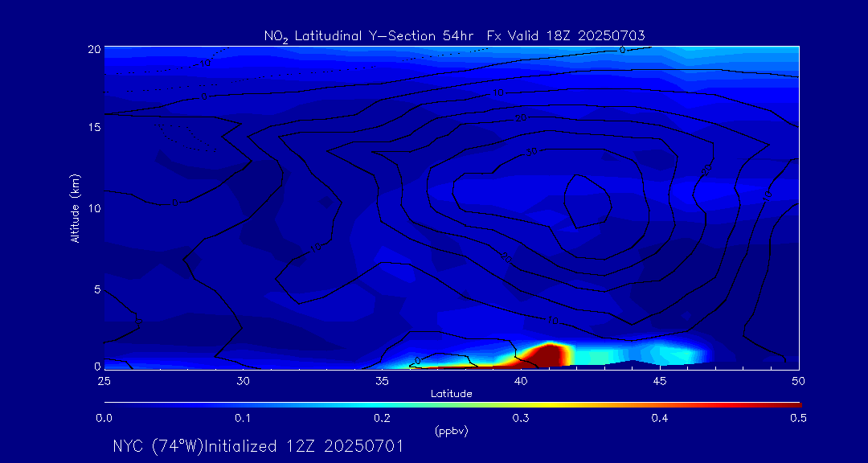Click the "30" wind contour label

coord(531,152)
